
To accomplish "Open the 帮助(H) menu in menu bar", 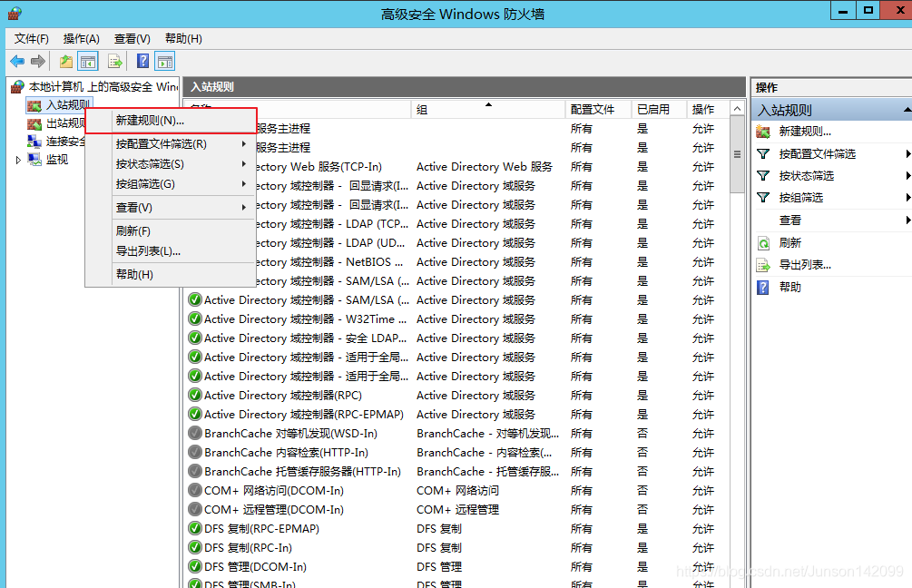I will coord(183,38).
